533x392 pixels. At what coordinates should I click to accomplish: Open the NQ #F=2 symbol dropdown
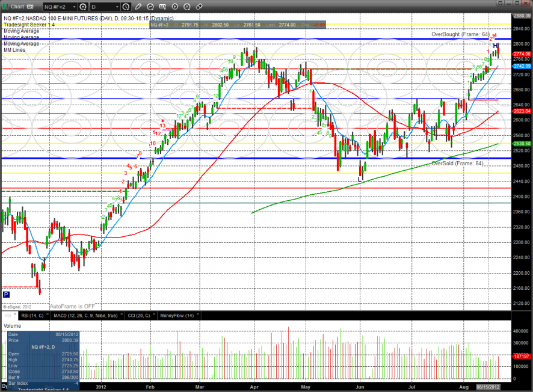coord(74,7)
